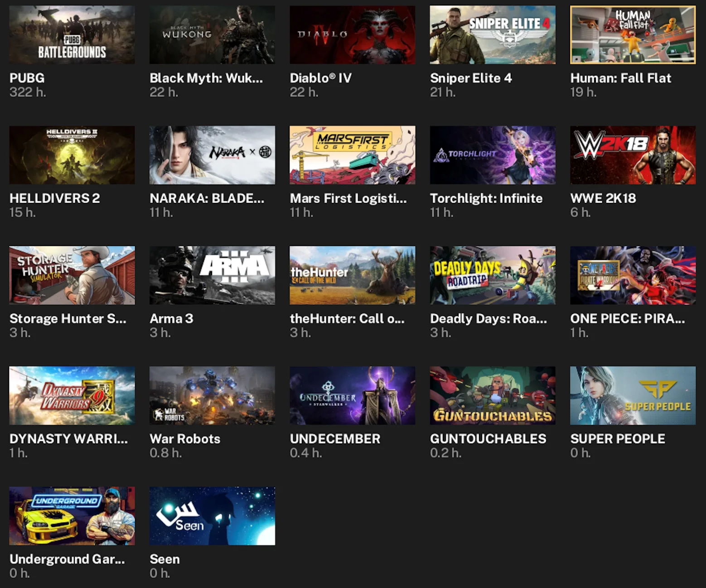
Task: Open the PUBG game thumbnail
Action: 71,34
